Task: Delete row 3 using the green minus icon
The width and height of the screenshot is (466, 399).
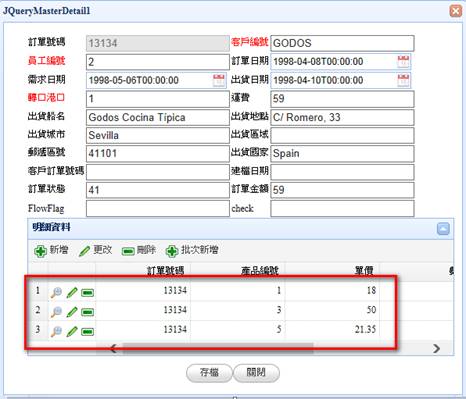Action: tap(87, 332)
